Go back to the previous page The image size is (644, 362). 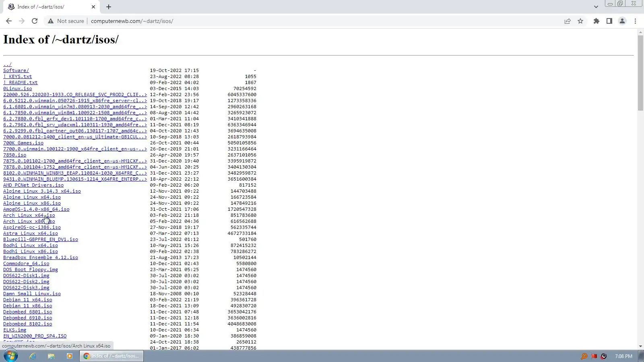coord(9,21)
